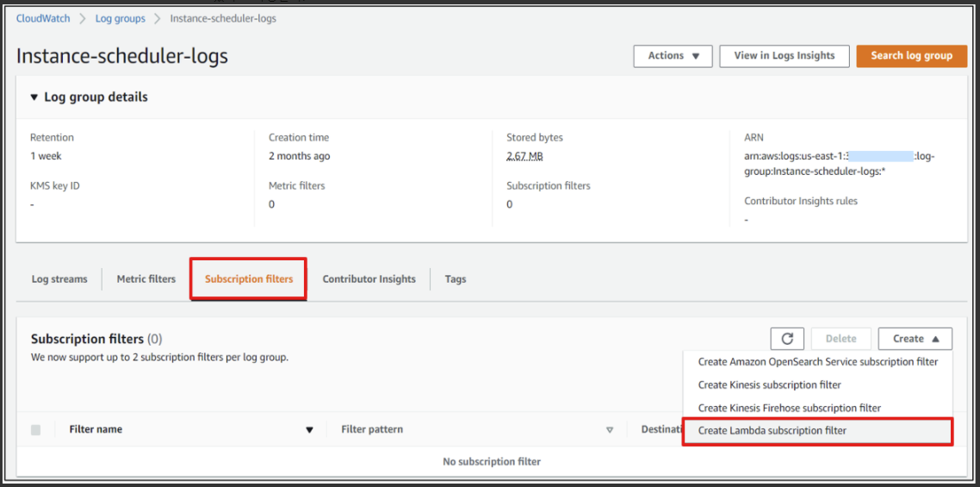
Task: Choose Create Kinesis subscription filter
Action: (x=817, y=385)
